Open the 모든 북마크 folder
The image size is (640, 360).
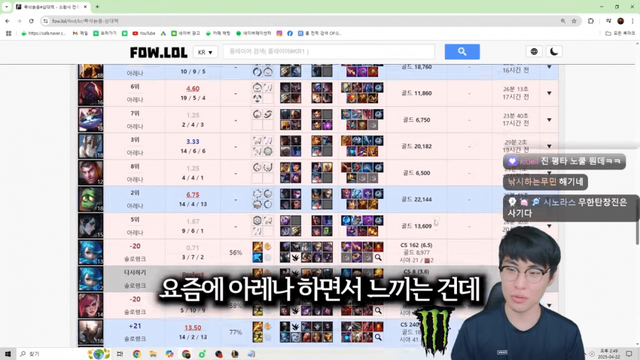[x=620, y=33]
